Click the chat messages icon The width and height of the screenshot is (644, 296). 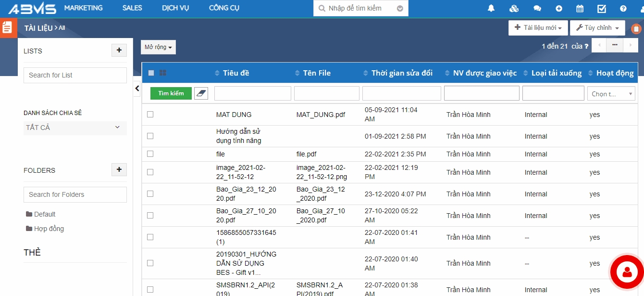click(537, 8)
